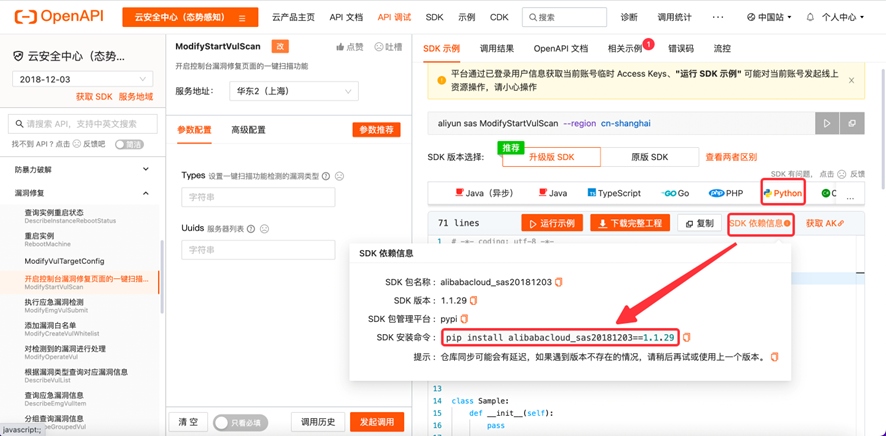Switch to the 高级配置 tab
Image resolution: width=886 pixels, height=436 pixels.
coord(248,130)
